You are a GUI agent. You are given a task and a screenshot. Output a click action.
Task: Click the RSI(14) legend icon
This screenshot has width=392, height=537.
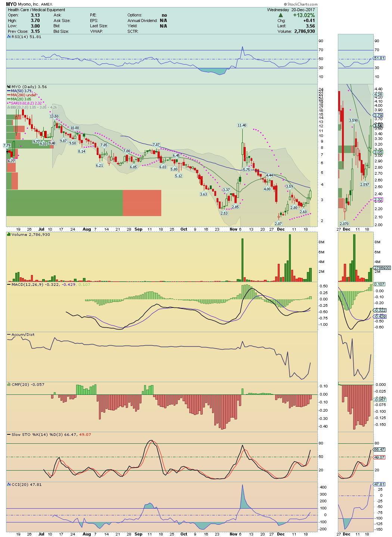click(9, 37)
